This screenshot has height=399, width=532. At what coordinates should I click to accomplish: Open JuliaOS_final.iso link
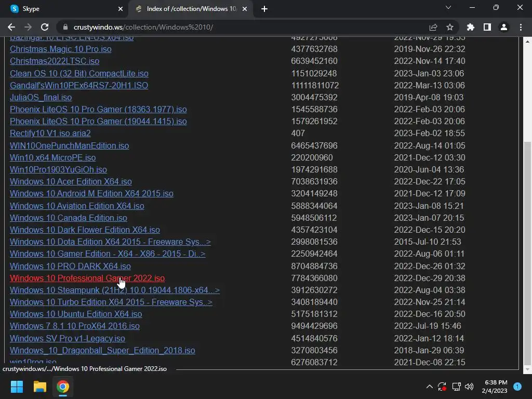tap(41, 97)
